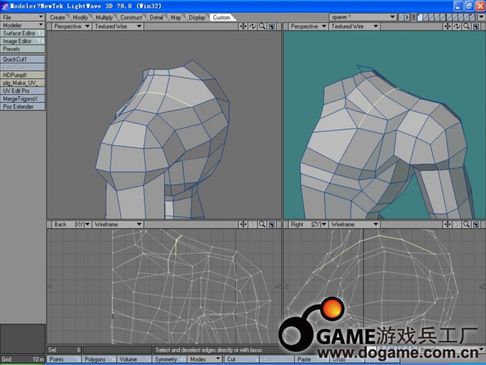The height and width of the screenshot is (365, 486).
Task: Maximize the Right wireframe viewport using its corner icon
Action: pos(476,224)
